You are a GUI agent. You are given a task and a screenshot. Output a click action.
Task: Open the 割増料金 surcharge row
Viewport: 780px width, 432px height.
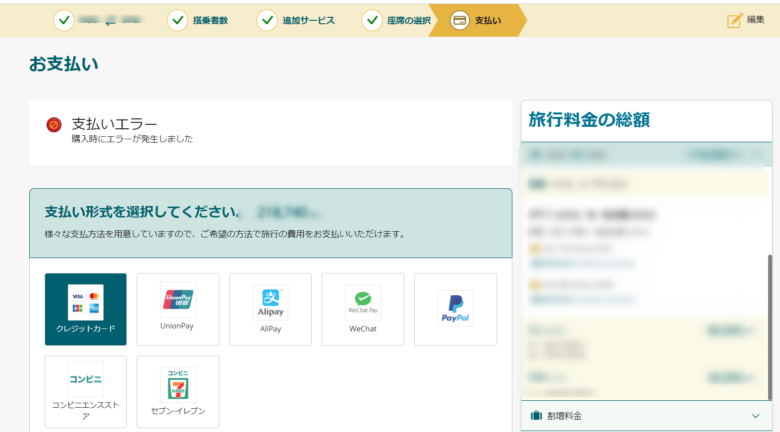tap(640, 415)
